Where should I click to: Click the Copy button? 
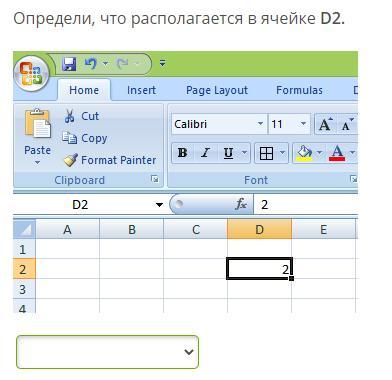click(85, 138)
